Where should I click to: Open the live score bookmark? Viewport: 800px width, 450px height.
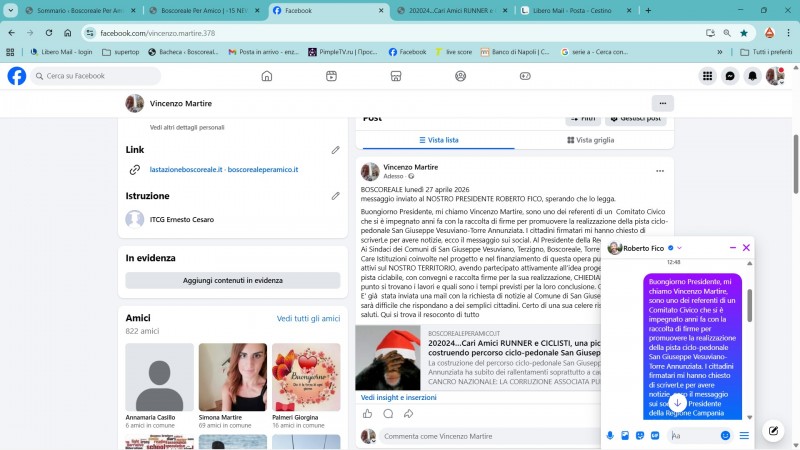(x=454, y=52)
